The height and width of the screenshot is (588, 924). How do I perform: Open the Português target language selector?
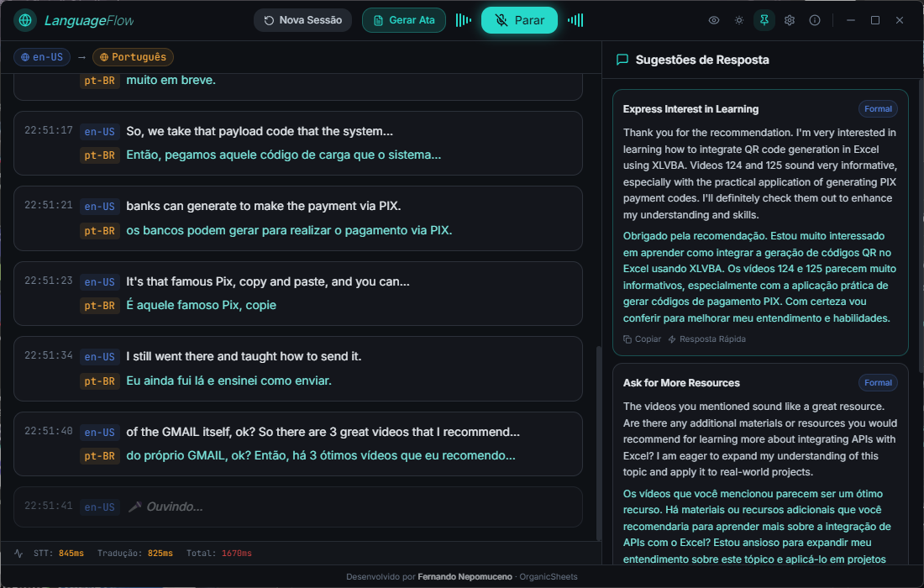(133, 57)
